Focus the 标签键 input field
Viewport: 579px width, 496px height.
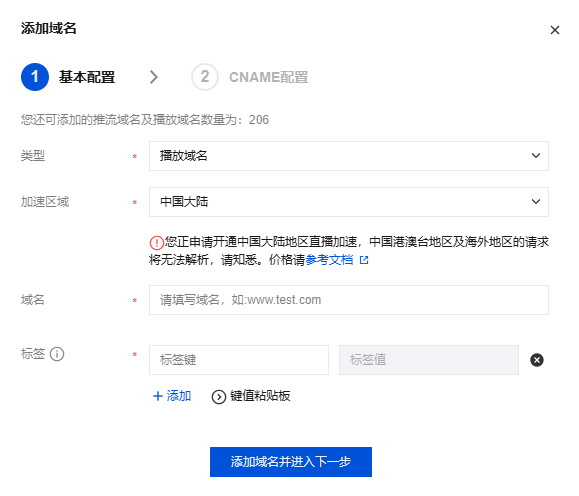[239, 360]
